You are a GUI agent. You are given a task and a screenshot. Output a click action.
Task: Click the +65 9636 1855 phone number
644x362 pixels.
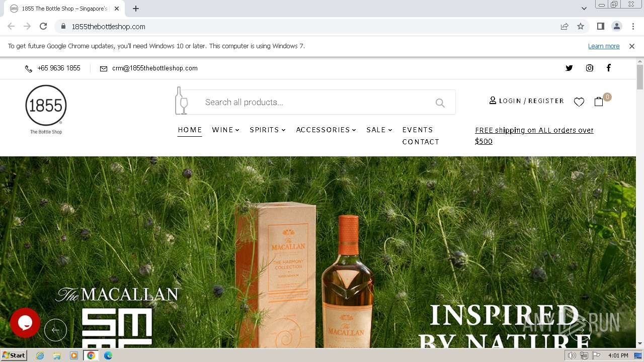[x=59, y=68]
